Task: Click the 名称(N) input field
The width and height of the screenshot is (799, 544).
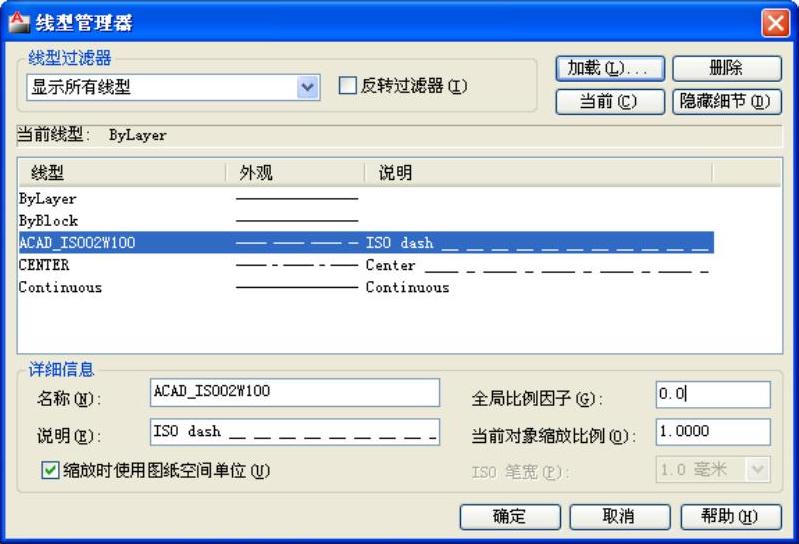Action: [x=295, y=392]
